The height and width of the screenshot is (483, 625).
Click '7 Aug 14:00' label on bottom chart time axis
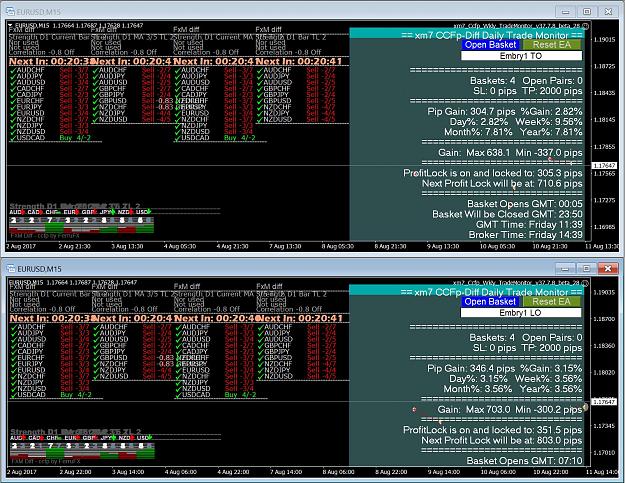click(x=286, y=472)
